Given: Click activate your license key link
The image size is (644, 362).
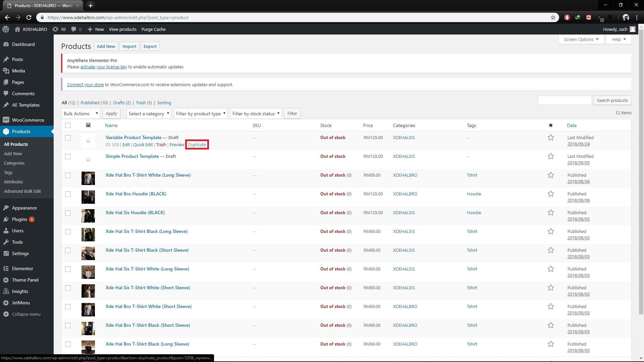Looking at the screenshot, I should pos(104,67).
